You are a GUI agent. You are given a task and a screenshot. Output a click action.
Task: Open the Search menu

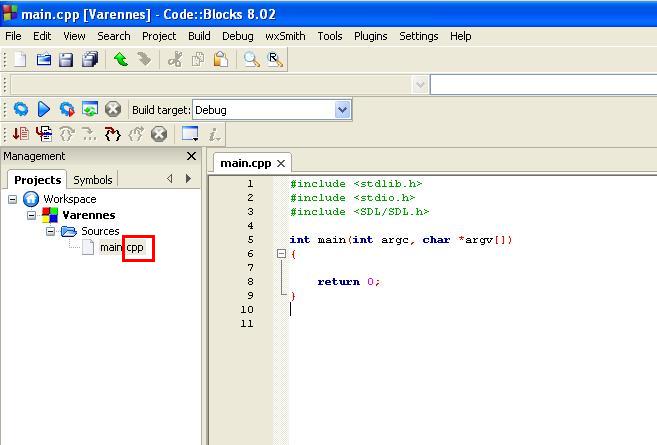click(114, 36)
